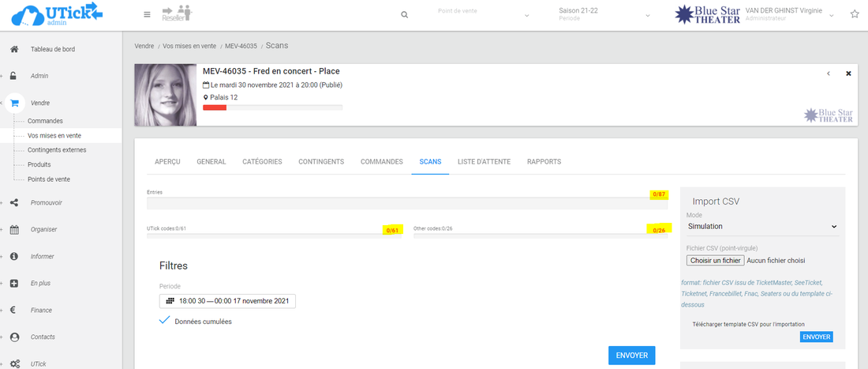The height and width of the screenshot is (369, 868).
Task: Open Tableau de bord home icon
Action: pyautogui.click(x=14, y=49)
